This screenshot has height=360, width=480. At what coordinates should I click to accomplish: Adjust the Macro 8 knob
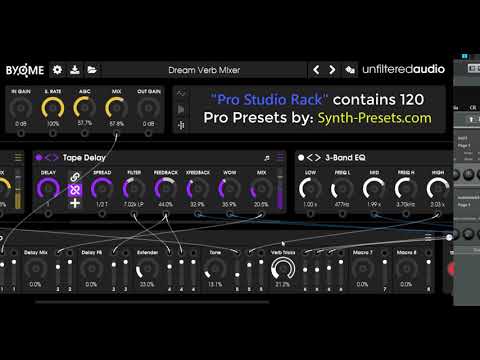pyautogui.click(x=406, y=269)
